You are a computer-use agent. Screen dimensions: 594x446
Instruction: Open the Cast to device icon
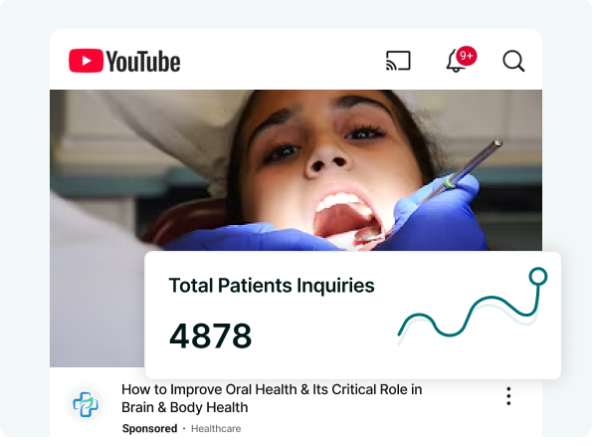pos(398,61)
